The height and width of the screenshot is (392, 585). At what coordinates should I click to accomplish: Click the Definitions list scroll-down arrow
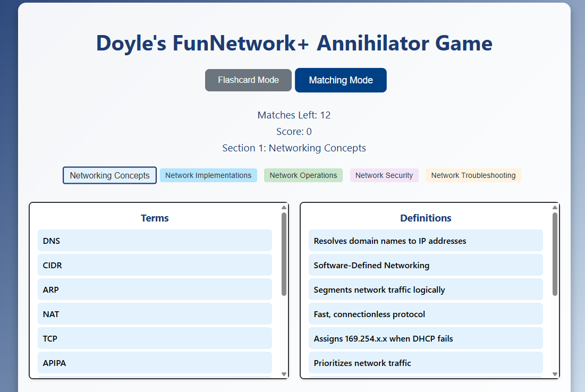pyautogui.click(x=555, y=374)
